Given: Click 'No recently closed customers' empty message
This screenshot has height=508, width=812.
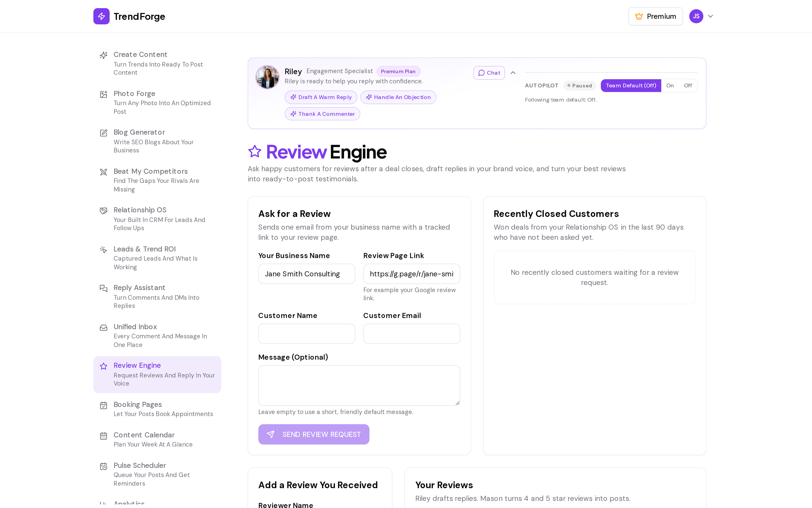Looking at the screenshot, I should tap(594, 278).
